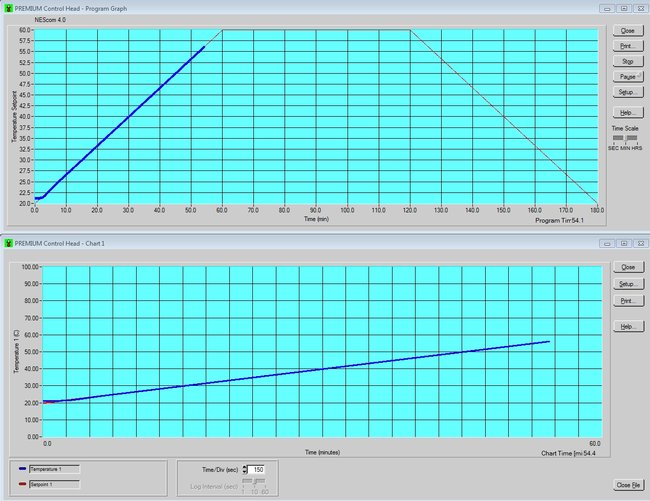Open Setup in the Chart 1 window

click(627, 284)
